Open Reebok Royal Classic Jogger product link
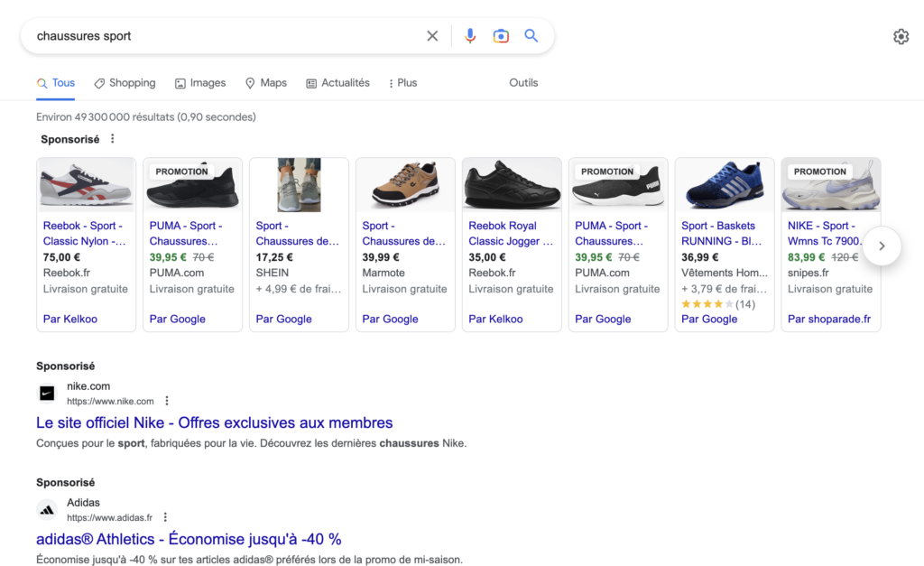The height and width of the screenshot is (566, 924). point(511,234)
